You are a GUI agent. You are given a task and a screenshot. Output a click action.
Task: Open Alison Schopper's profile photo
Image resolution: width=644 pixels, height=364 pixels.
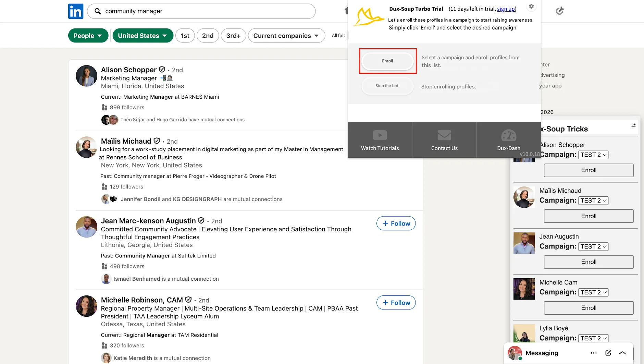tap(86, 76)
